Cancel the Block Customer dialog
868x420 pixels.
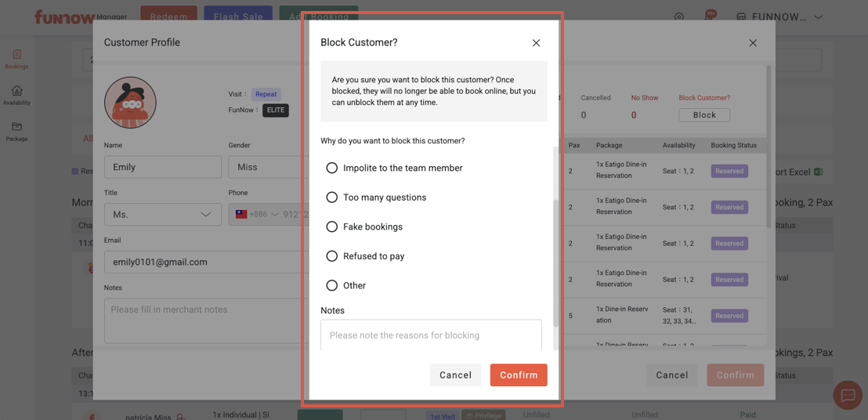pyautogui.click(x=455, y=375)
